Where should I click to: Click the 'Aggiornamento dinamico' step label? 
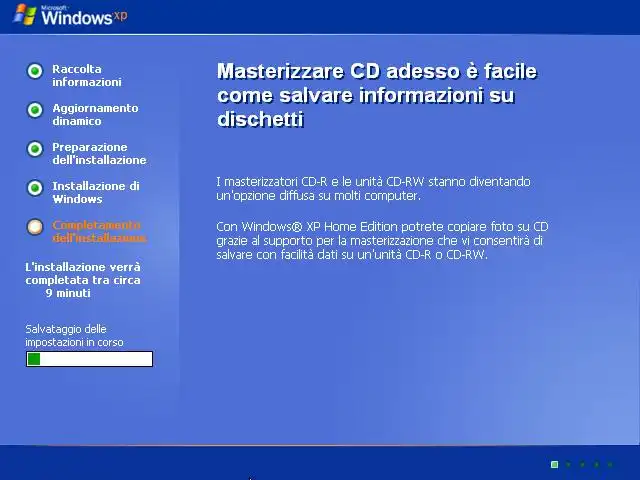pos(96,114)
